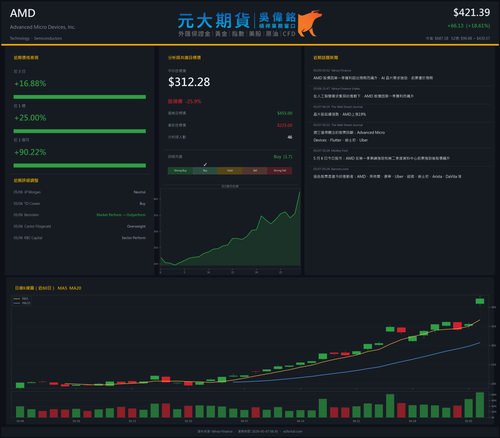Click the Overweight rating label
Viewport: 500px width, 438px height.
[x=136, y=226]
